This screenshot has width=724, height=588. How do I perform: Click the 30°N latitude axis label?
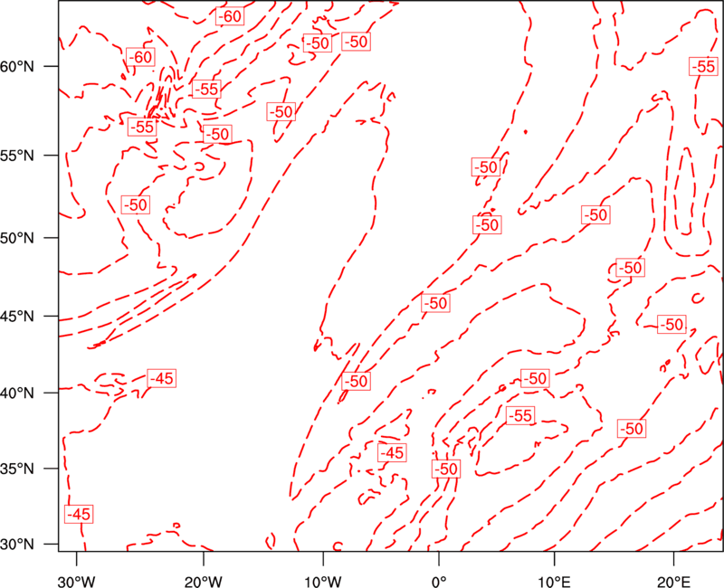[17, 545]
